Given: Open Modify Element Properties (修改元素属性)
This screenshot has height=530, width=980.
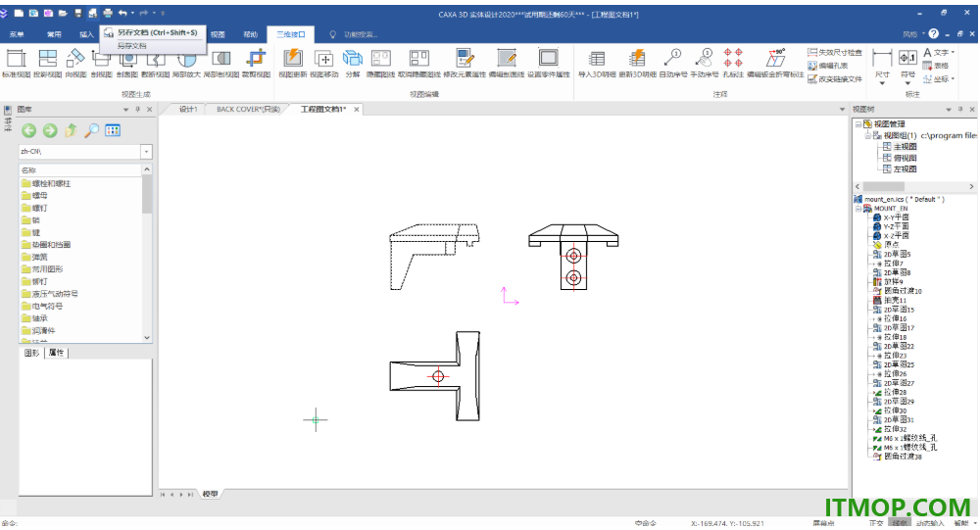Looking at the screenshot, I should point(465,64).
